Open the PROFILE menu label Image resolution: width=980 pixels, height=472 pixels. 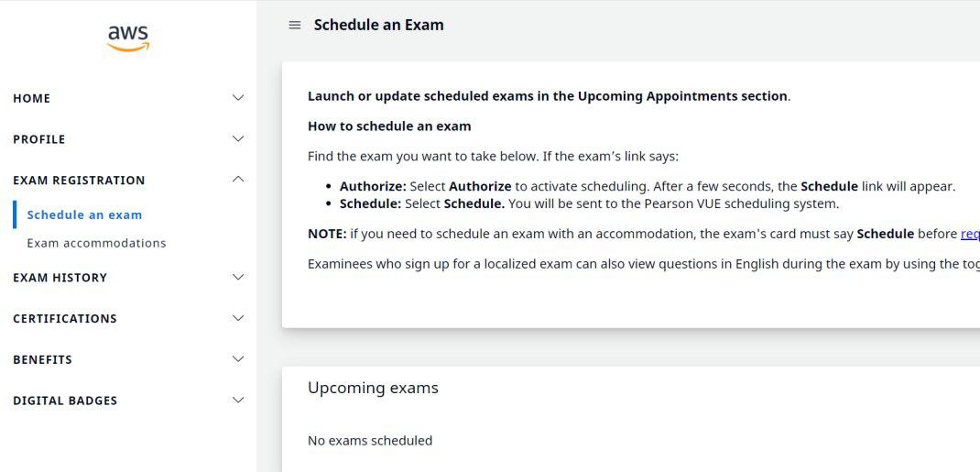[x=39, y=140]
